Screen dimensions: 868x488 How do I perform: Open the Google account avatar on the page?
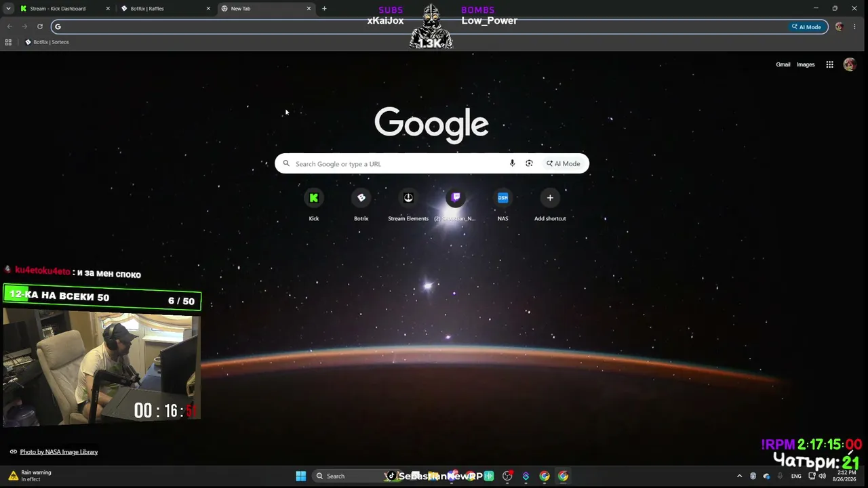pos(849,64)
